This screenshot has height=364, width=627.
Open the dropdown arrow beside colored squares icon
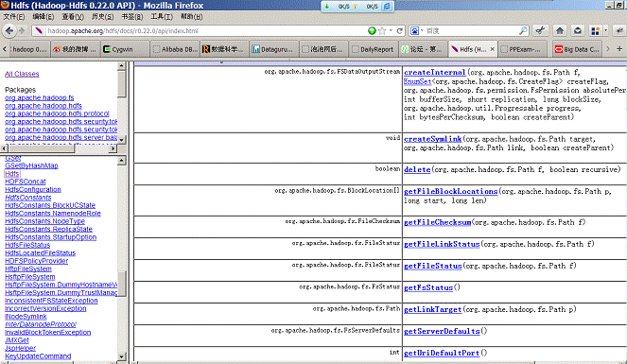[605, 31]
